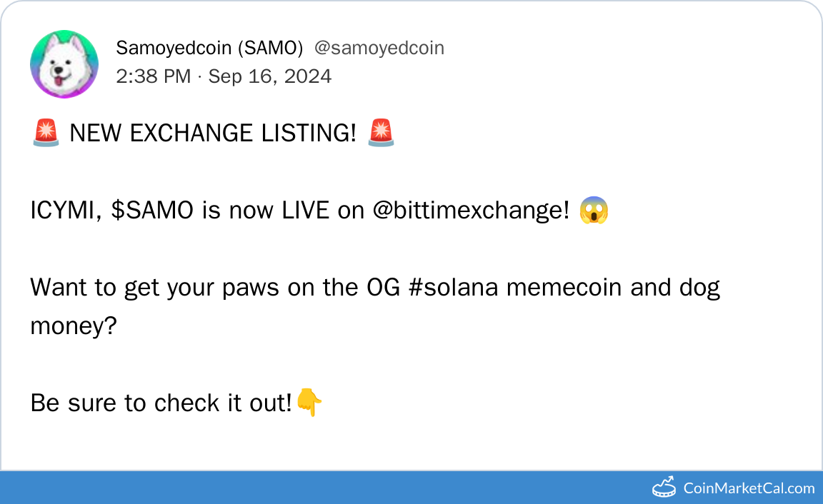Click the Sep 16, 2024 date
Screen dimensions: 823x504
coord(270,76)
